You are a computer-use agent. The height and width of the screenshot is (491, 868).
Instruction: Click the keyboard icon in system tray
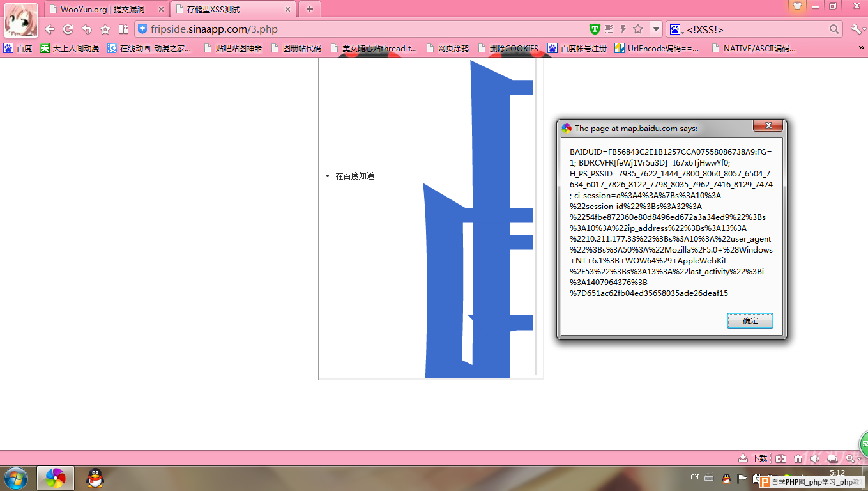(709, 478)
